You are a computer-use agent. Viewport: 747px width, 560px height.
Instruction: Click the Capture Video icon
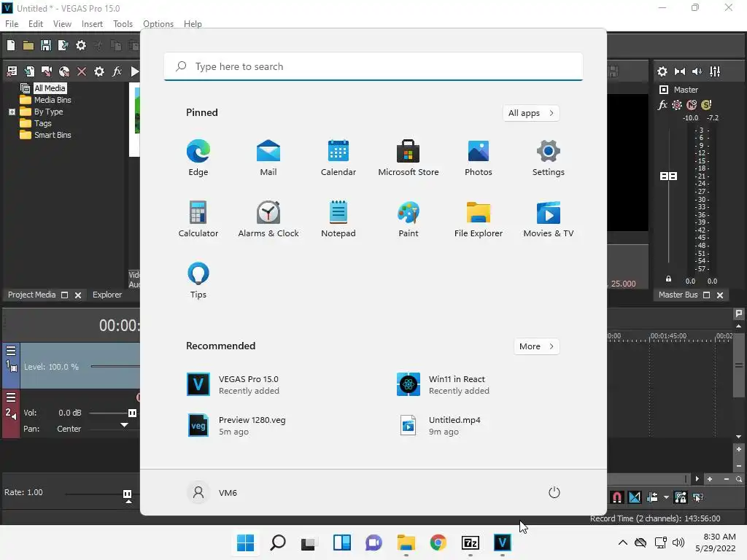(47, 71)
